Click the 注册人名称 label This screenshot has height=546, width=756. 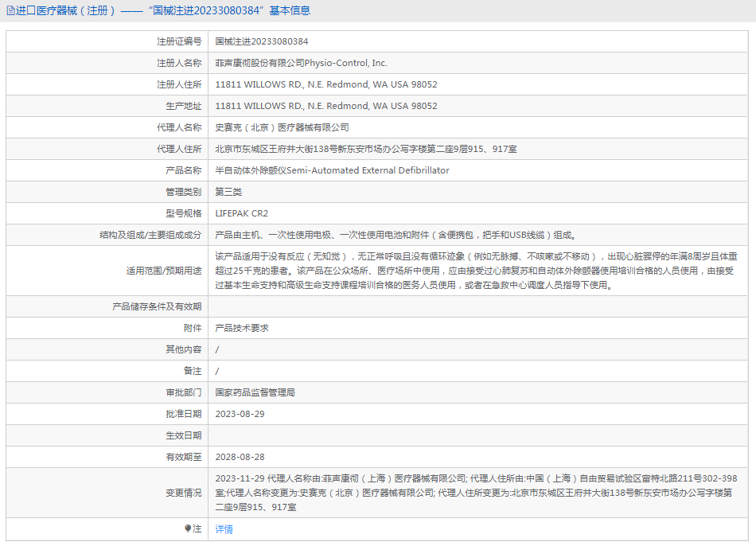point(179,63)
